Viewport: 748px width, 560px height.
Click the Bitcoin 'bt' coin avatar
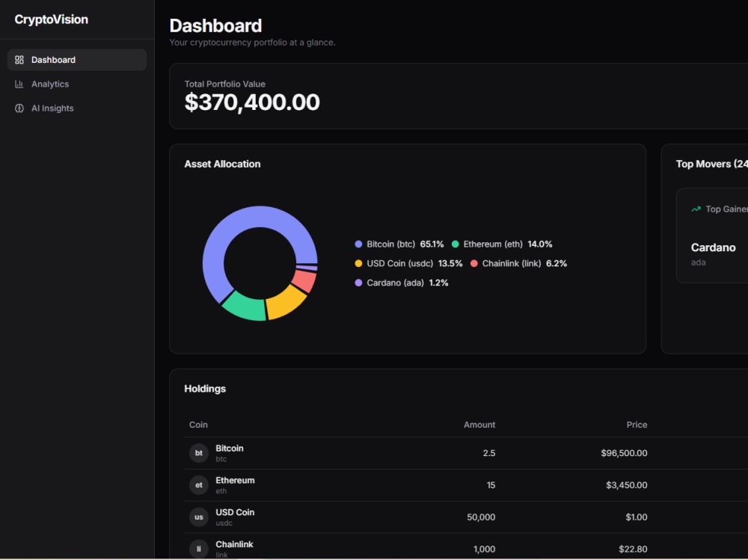pos(199,453)
